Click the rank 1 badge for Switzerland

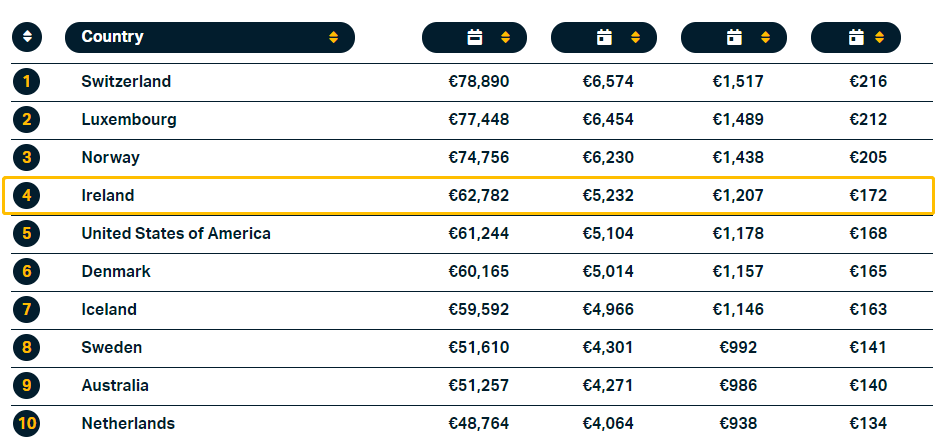pyautogui.click(x=27, y=82)
